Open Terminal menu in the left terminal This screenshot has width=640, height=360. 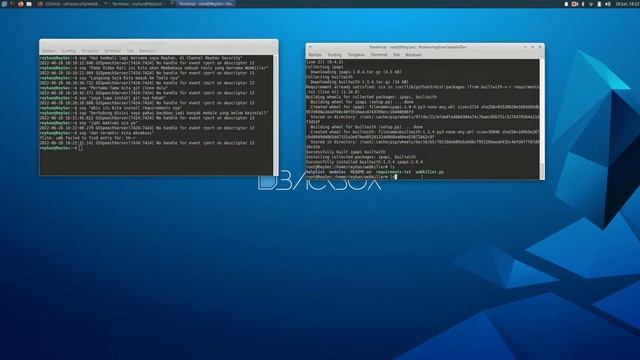[x=113, y=51]
